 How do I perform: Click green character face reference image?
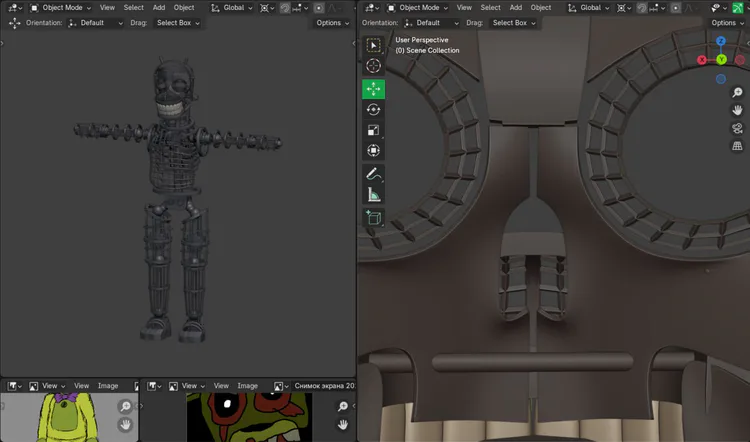pyautogui.click(x=249, y=417)
